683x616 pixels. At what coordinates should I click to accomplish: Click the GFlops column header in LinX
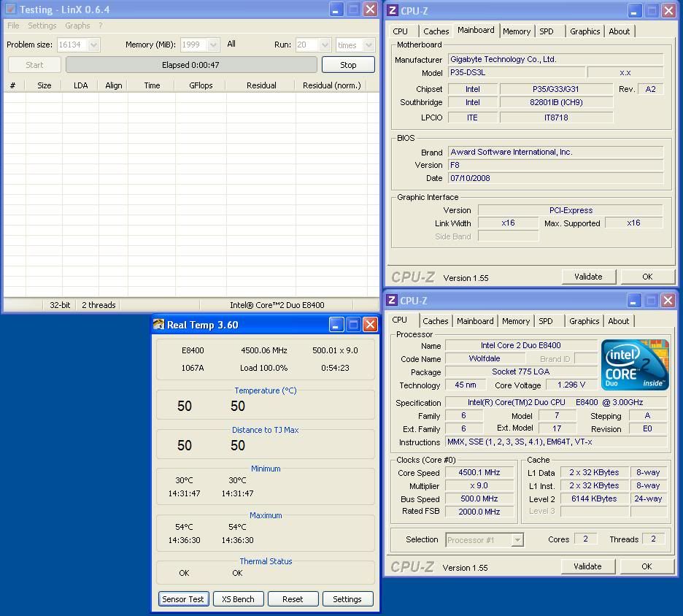coord(201,85)
